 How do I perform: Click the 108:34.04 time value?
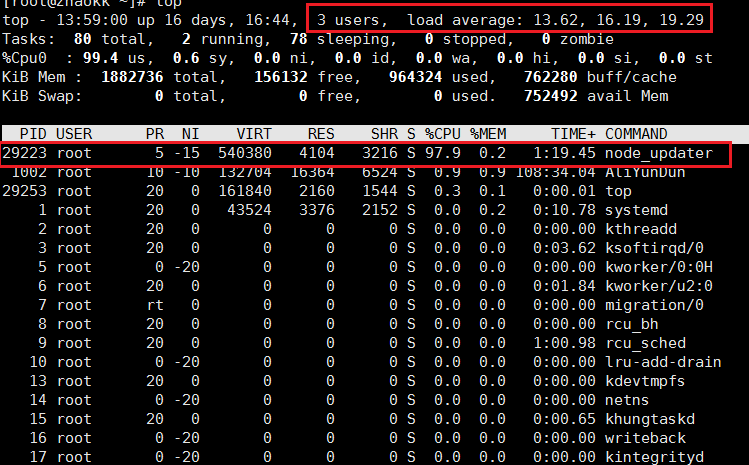[556, 172]
